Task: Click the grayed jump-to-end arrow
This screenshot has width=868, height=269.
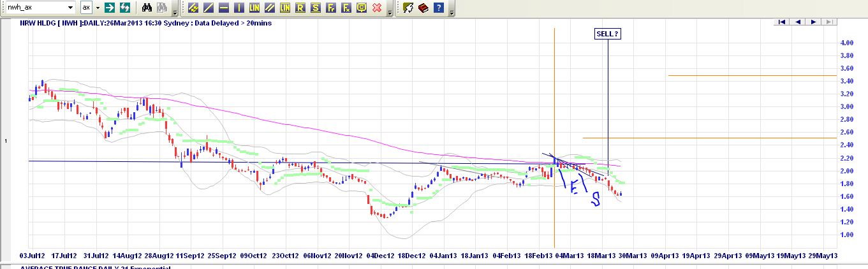Action: [x=828, y=22]
